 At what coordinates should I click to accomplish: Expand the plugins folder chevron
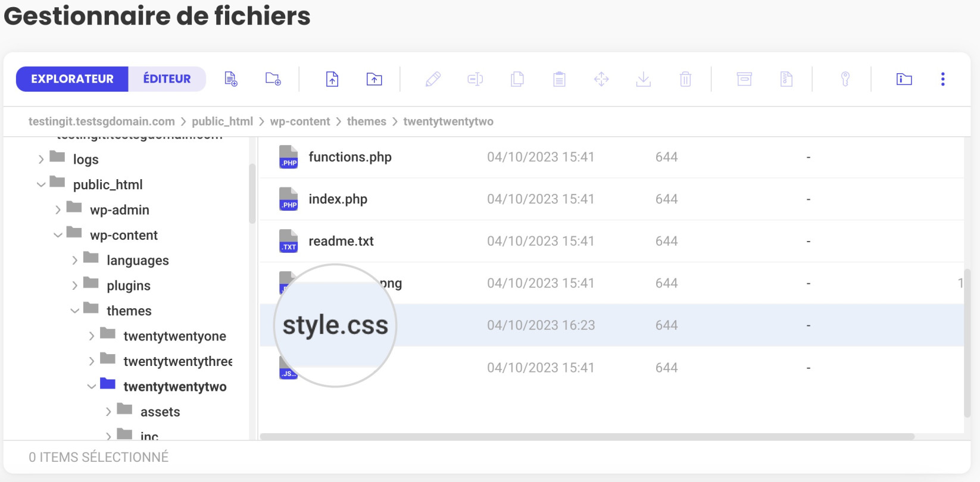point(74,286)
